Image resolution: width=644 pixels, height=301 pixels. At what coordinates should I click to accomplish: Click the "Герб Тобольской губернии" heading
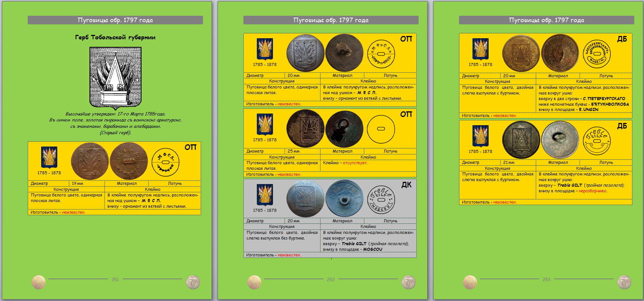[x=115, y=37]
